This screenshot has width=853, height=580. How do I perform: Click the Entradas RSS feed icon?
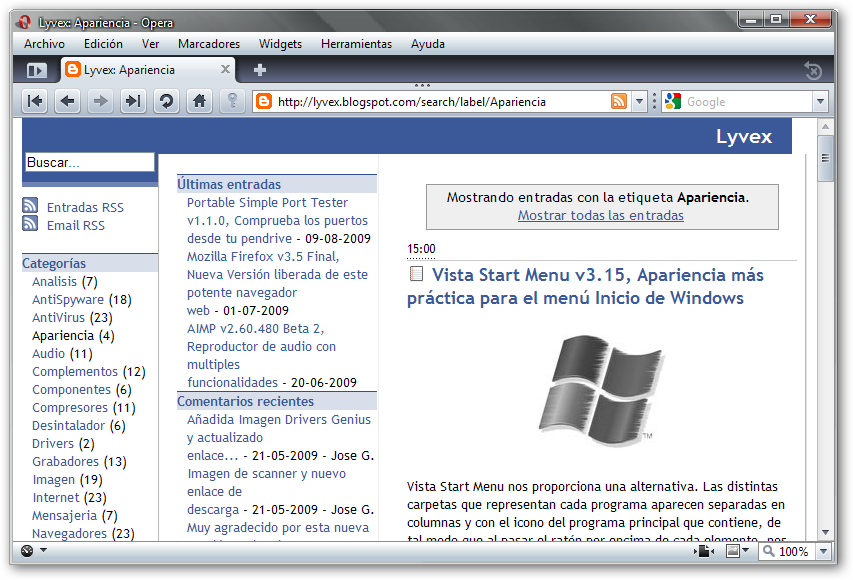(x=30, y=206)
